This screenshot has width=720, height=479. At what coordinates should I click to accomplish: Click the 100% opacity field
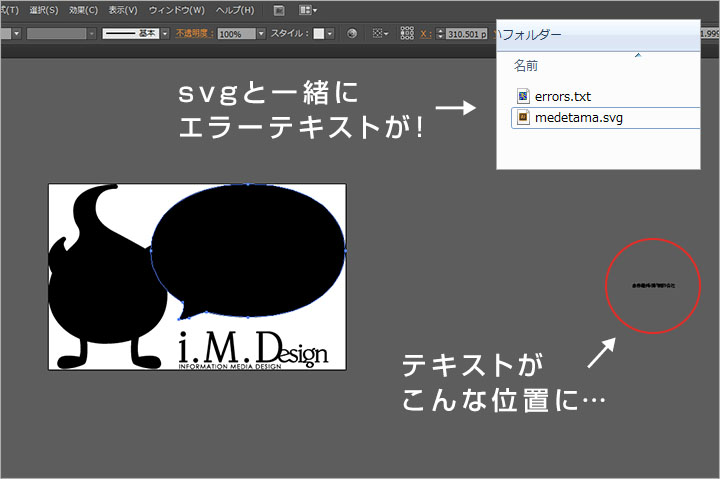(236, 34)
